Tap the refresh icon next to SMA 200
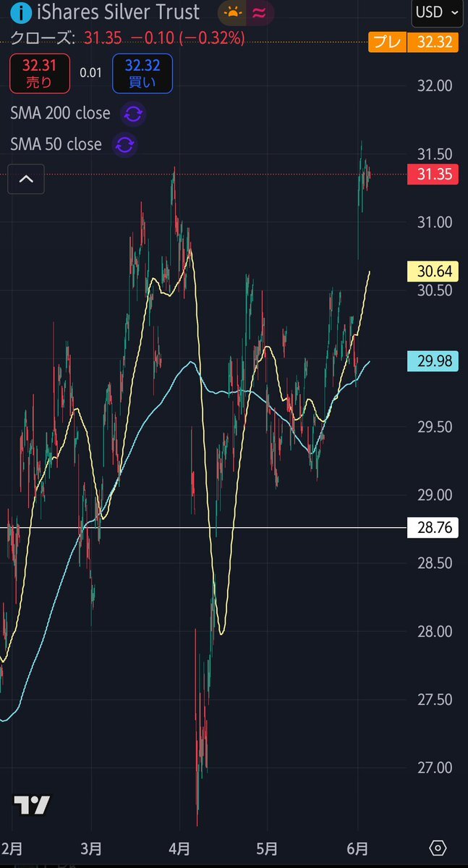 click(133, 114)
